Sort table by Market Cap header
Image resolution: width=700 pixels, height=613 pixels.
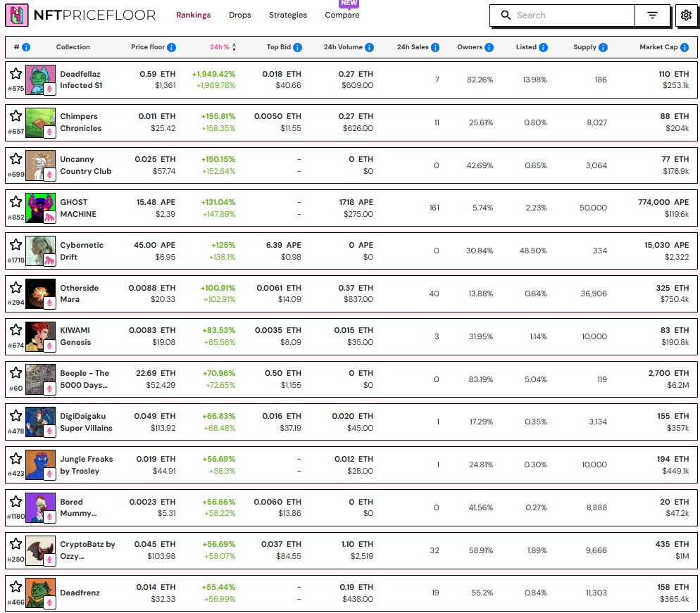pos(658,47)
